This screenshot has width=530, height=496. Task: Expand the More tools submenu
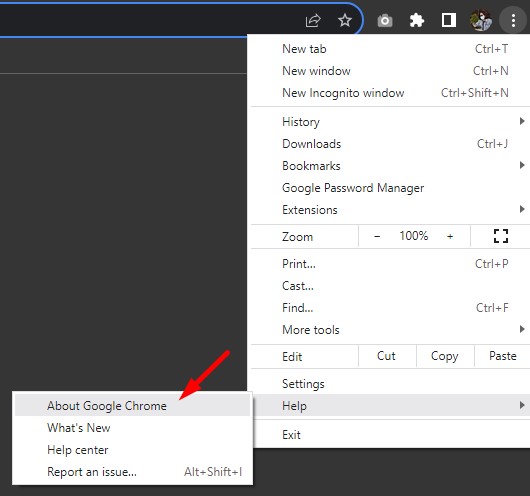[x=390, y=330]
